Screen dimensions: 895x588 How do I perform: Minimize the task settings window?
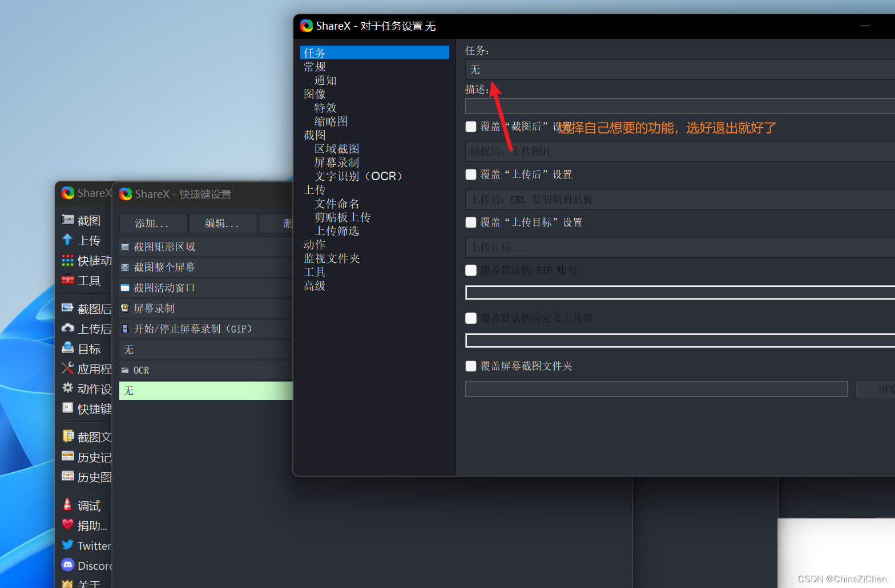click(865, 26)
